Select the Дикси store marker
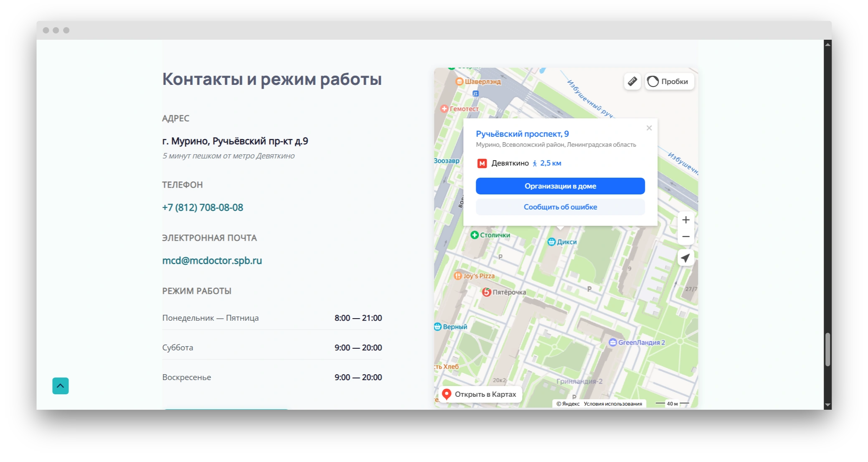This screenshot has width=868, height=462. [562, 242]
